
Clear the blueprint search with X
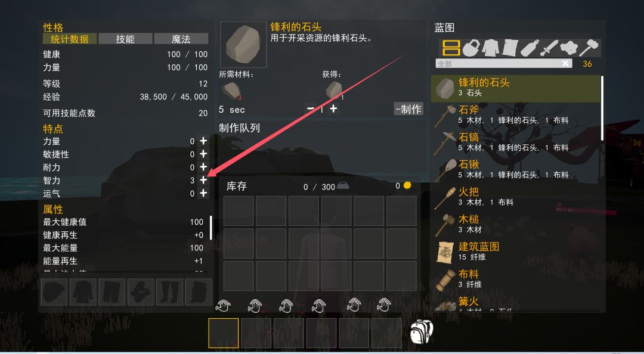click(565, 63)
